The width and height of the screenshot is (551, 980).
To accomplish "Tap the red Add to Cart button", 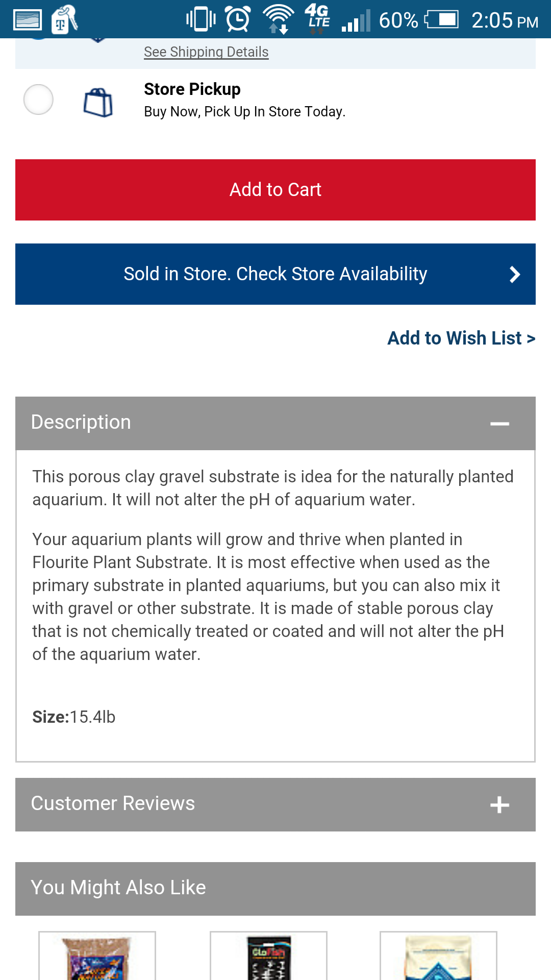I will point(275,190).
